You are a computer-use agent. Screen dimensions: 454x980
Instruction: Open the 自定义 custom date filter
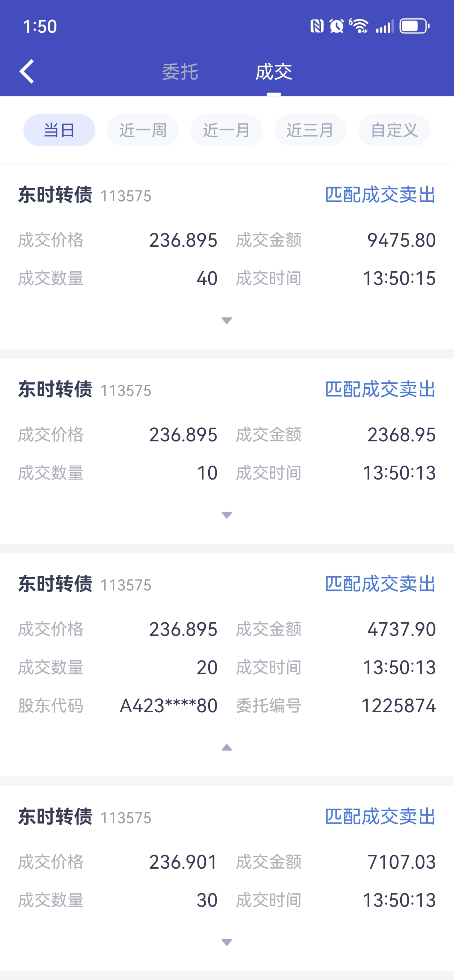(x=394, y=130)
